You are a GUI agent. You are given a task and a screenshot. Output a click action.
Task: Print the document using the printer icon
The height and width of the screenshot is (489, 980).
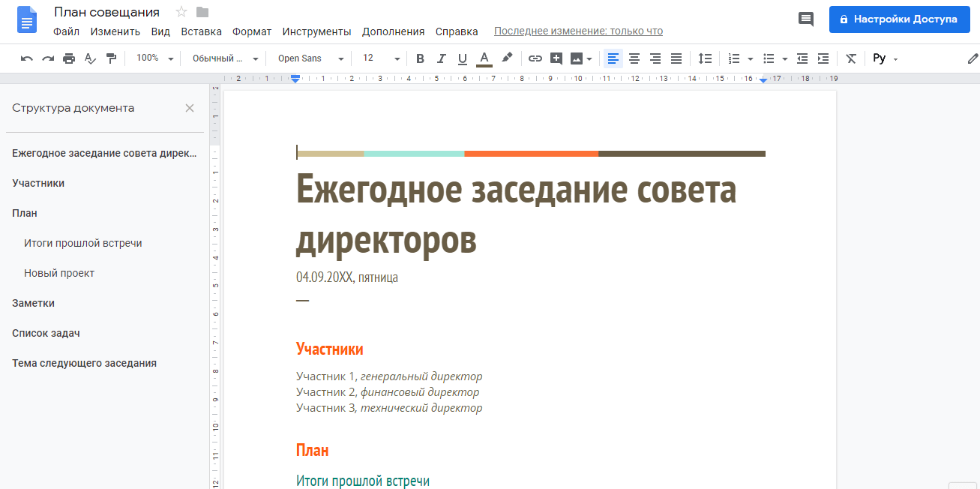[69, 58]
